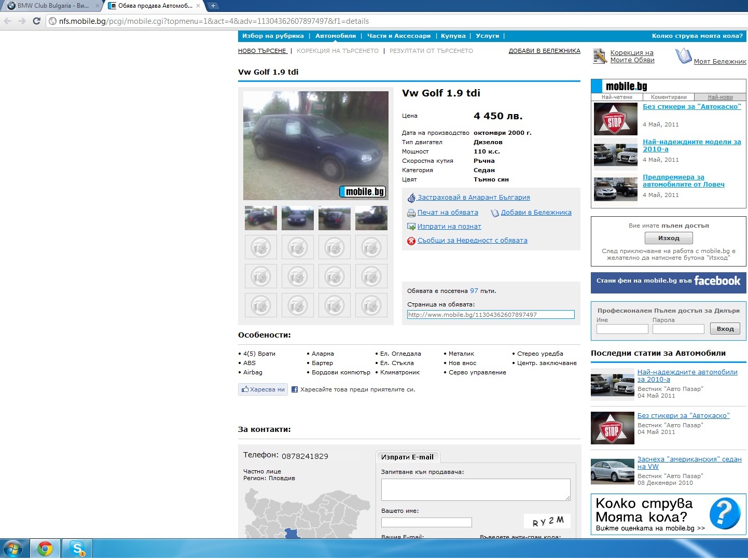
Task: Click Застраховай в Амарант България icon
Action: click(x=411, y=198)
